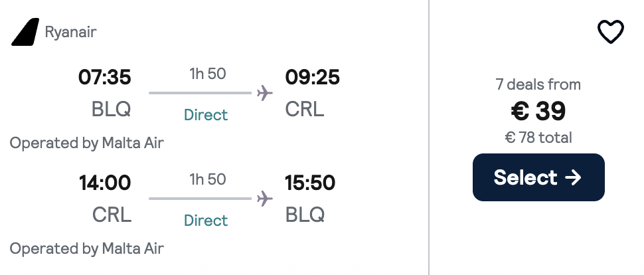This screenshot has width=644, height=275.
Task: Click the Ryanair airline name
Action: 71,32
